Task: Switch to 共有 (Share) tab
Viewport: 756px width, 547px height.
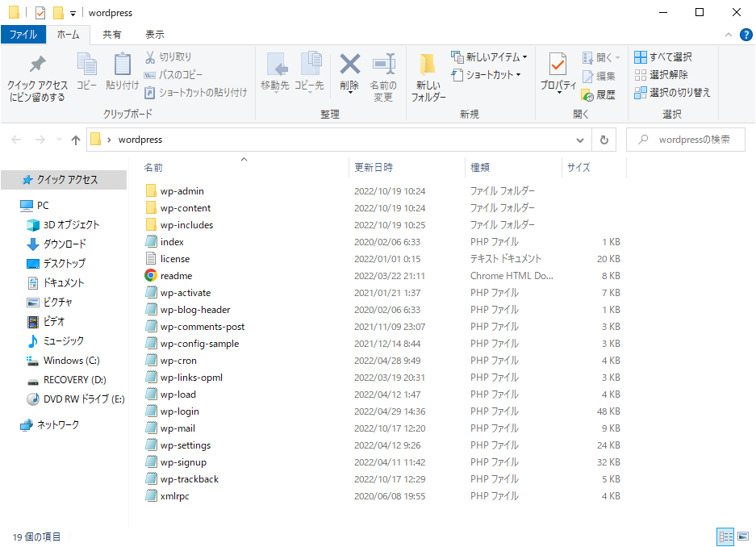Action: coord(112,35)
